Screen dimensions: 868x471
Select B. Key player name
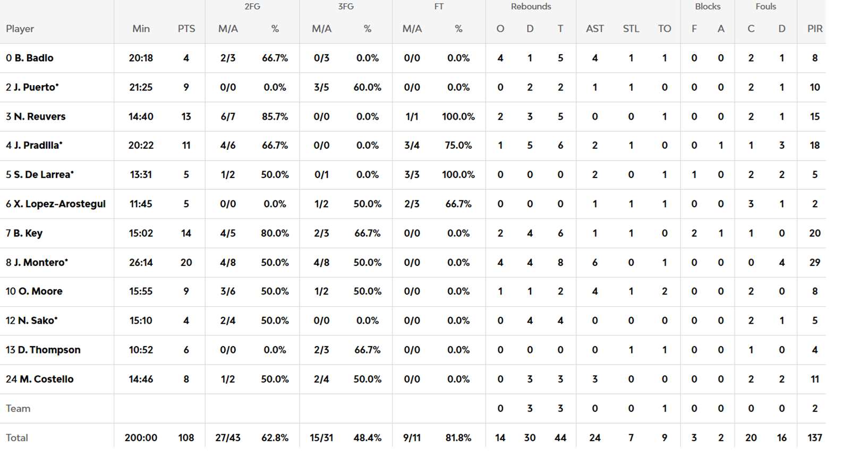point(28,233)
